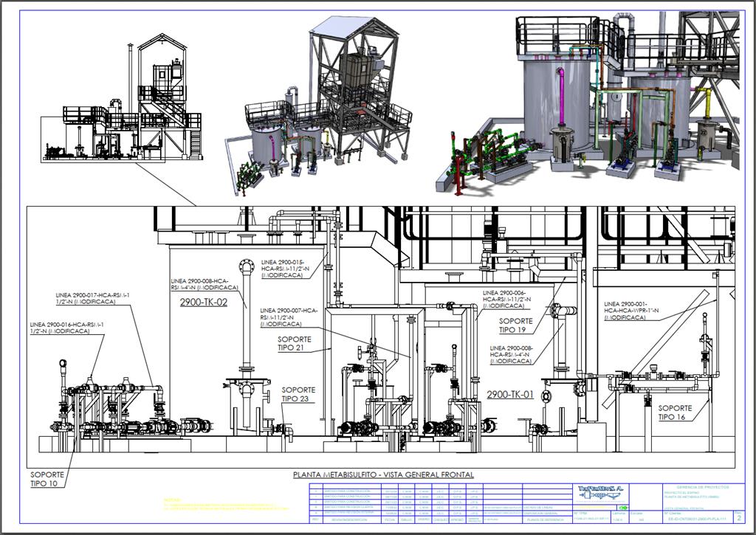Viewport: 756px width, 535px height.
Task: Select the close-up colored 3D tanks render
Action: coord(587,102)
